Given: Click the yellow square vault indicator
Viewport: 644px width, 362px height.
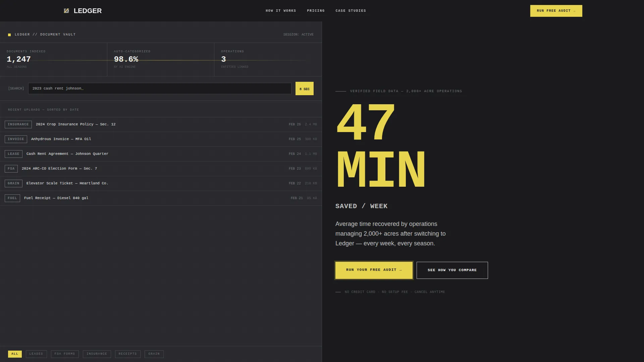Looking at the screenshot, I should click(9, 35).
